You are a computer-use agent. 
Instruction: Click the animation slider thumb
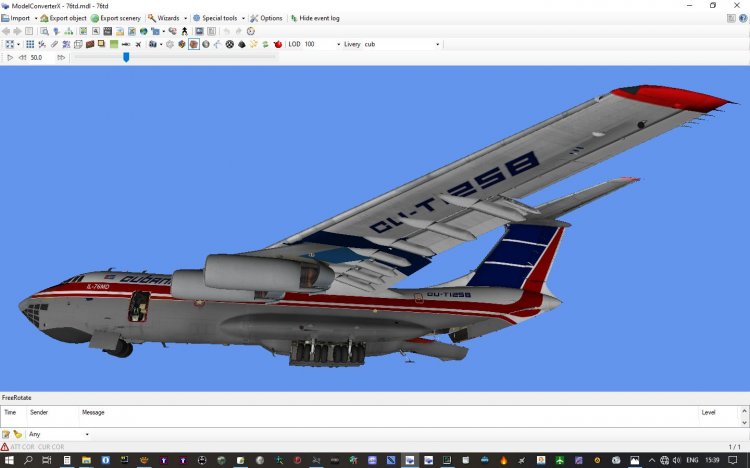pos(126,57)
